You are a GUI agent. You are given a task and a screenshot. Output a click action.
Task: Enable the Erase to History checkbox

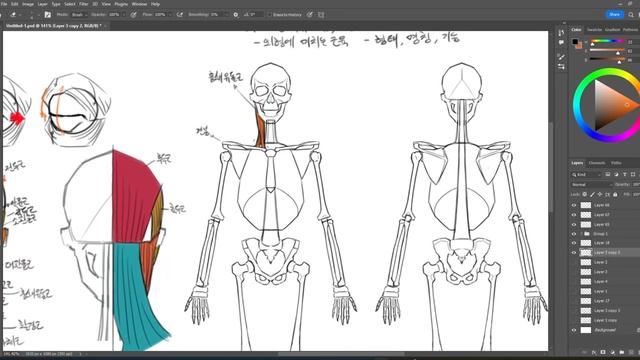click(269, 15)
